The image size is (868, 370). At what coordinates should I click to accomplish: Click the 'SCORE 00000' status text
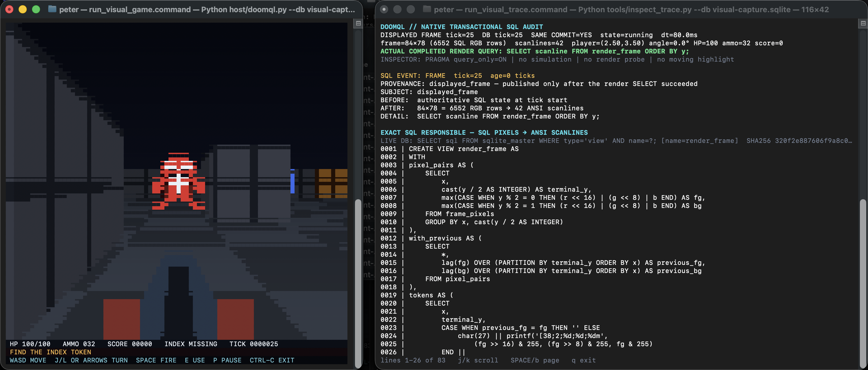(x=130, y=344)
